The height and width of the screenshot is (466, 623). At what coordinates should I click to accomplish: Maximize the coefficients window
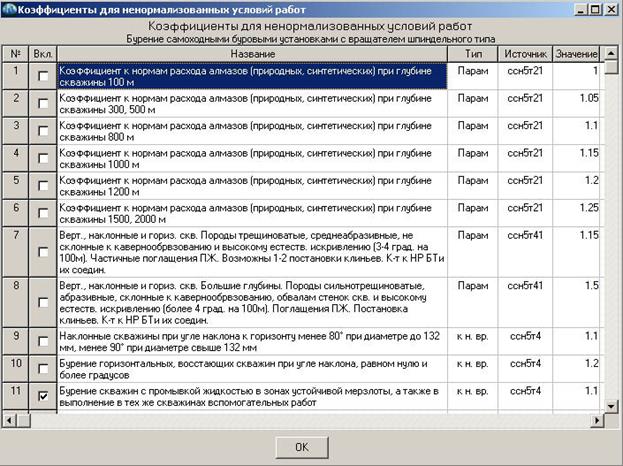[594, 9]
